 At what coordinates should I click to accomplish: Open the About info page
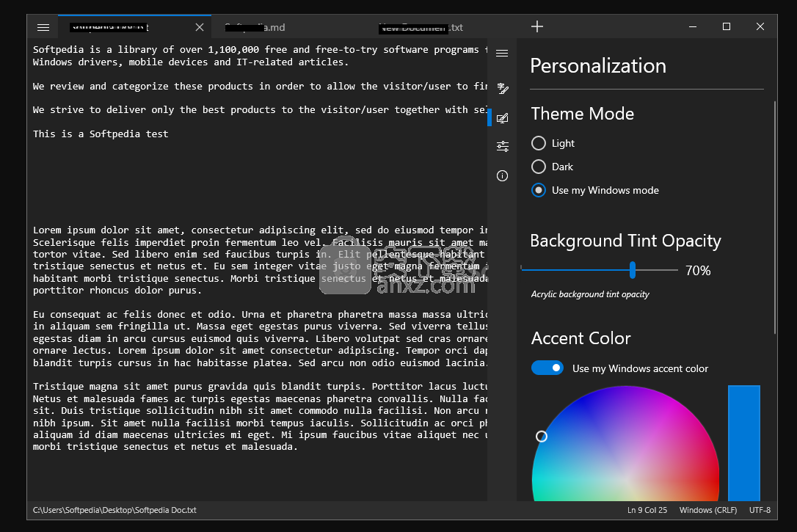click(x=502, y=176)
